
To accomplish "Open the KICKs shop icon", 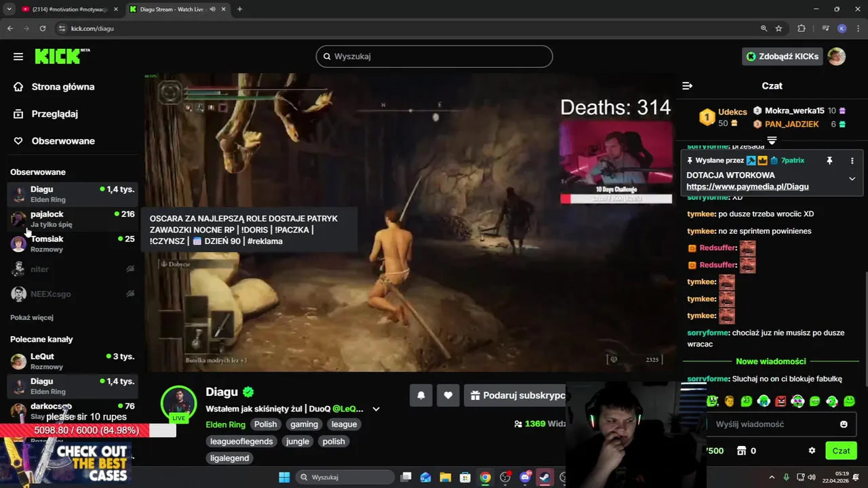I will (x=742, y=451).
